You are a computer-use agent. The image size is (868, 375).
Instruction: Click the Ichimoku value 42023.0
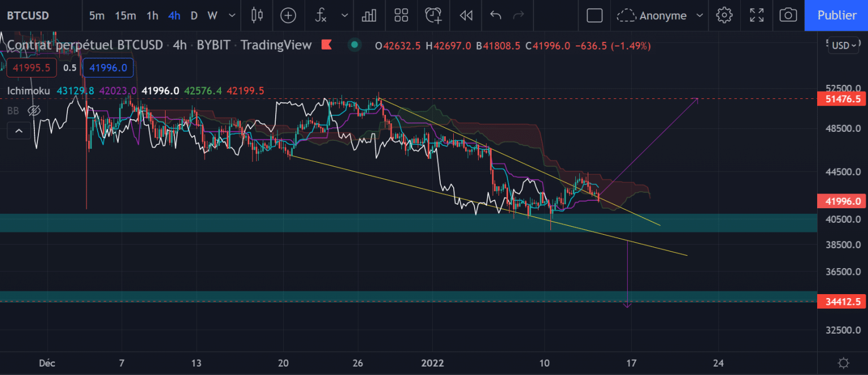pos(118,90)
